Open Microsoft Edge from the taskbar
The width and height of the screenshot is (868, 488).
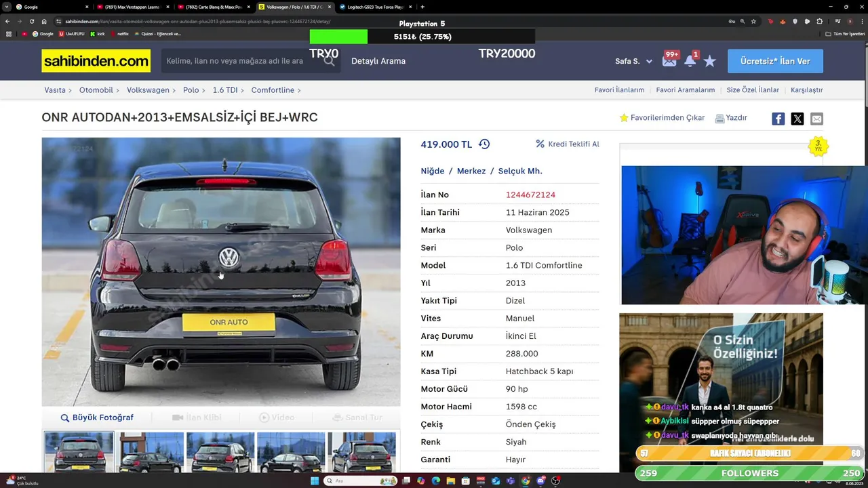[x=436, y=481]
